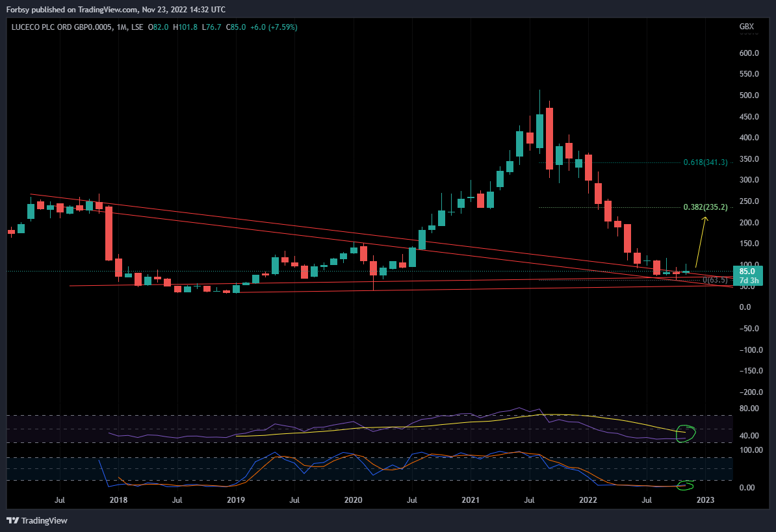Select the open value O82.0
The height and width of the screenshot is (532, 776).
159,27
